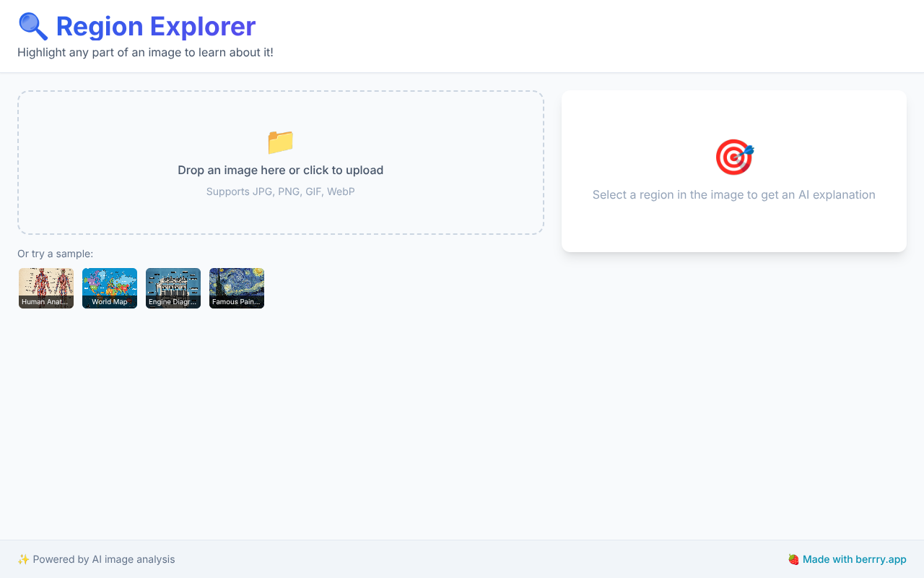Screen dimensions: 924x578
Task: Select the Human Anatomy sample icon
Action: click(45, 288)
